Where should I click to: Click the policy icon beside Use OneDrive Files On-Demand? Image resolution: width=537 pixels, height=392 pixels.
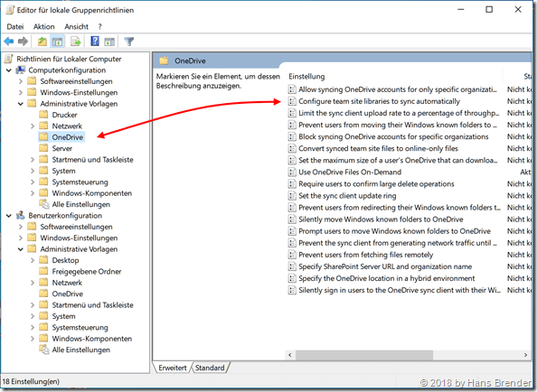(292, 172)
